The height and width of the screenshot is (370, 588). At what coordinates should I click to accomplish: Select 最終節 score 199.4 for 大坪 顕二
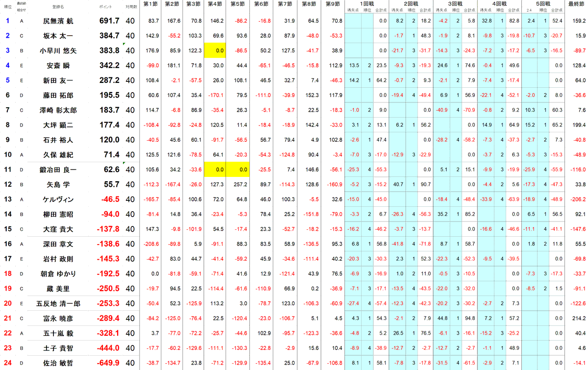578,125
